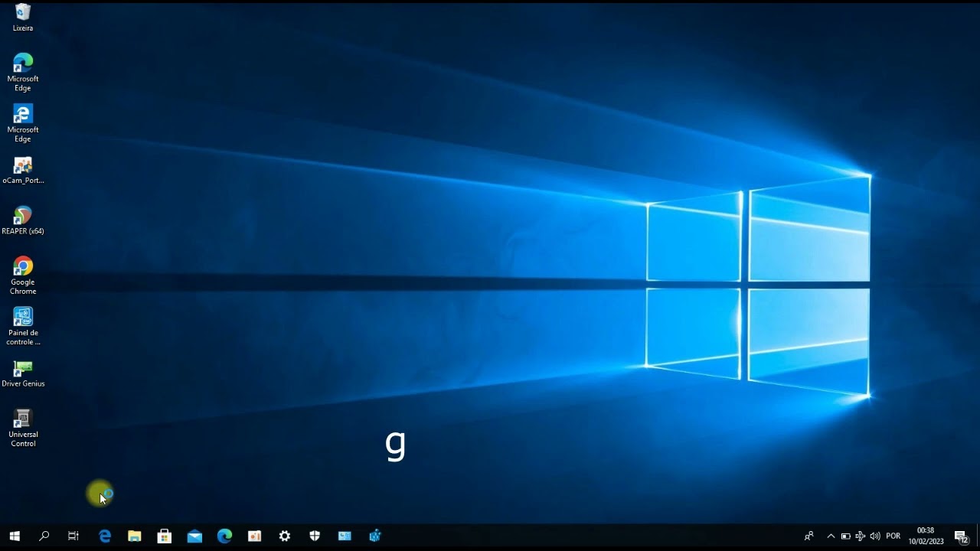
Task: Select the Lixeira recycle bin desktop icon
Action: click(23, 18)
